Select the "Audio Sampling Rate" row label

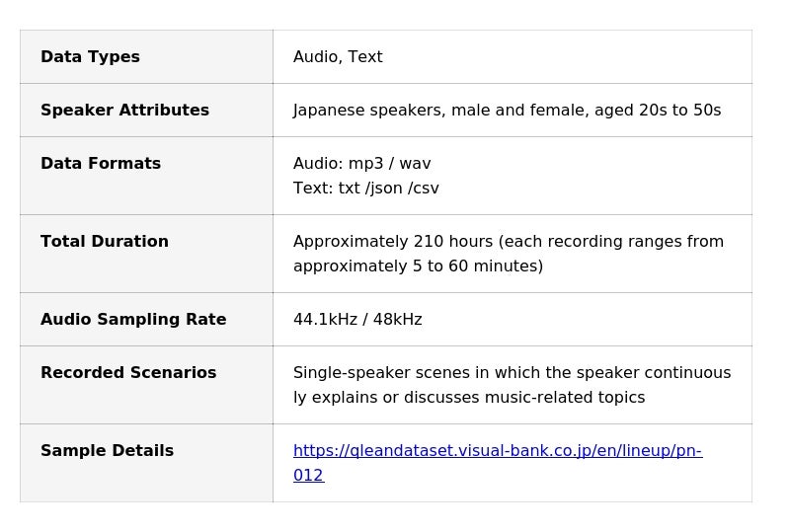tap(133, 320)
